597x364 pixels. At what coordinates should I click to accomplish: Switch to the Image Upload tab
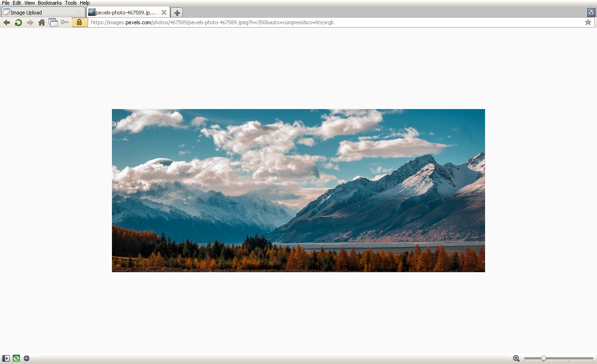pos(40,13)
